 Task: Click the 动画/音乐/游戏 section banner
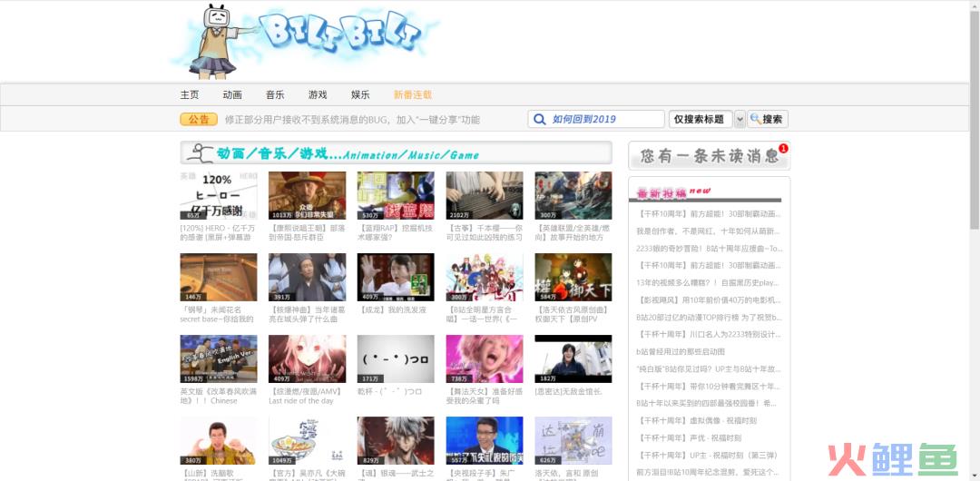click(x=396, y=152)
